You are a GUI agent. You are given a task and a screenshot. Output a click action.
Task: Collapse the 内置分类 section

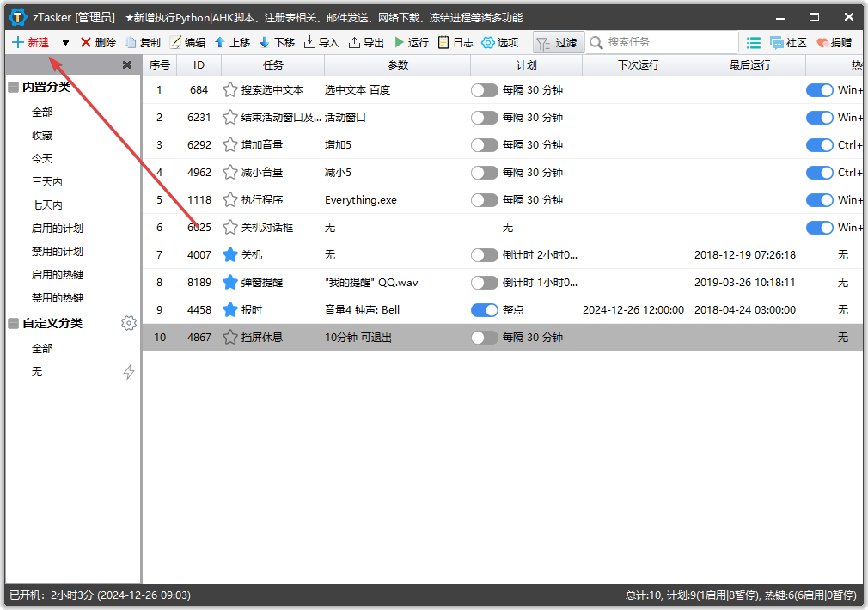point(12,88)
